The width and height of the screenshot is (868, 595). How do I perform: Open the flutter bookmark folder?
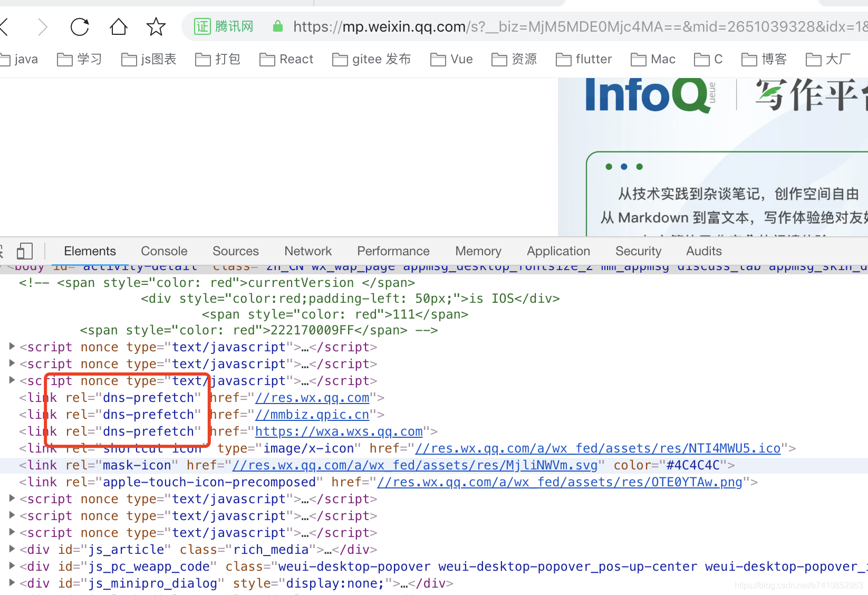pos(584,59)
